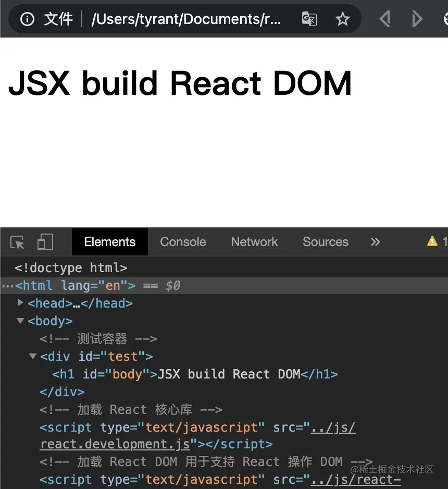
Task: Open the warnings indicator triangle
Action: click(432, 241)
